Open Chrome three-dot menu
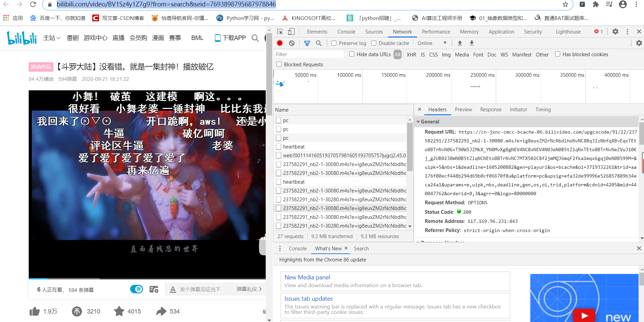644x322 pixels. (x=636, y=4)
